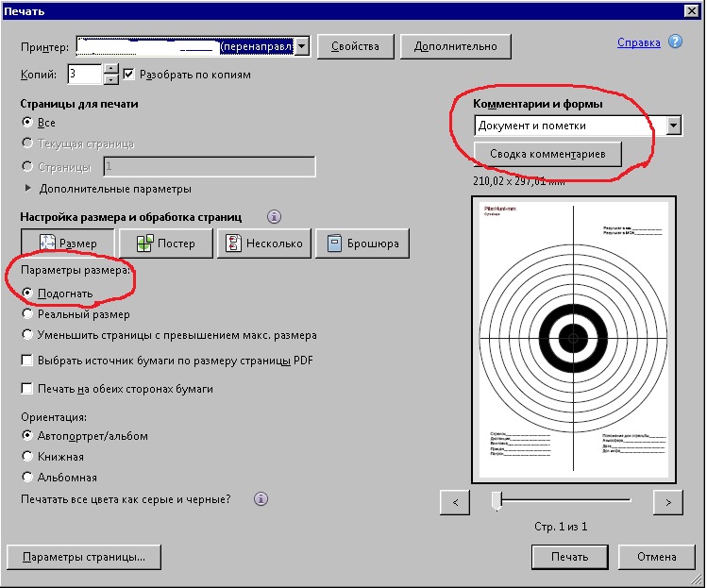The width and height of the screenshot is (707, 588).
Task: Choose the Постер layout button
Action: coord(165,243)
